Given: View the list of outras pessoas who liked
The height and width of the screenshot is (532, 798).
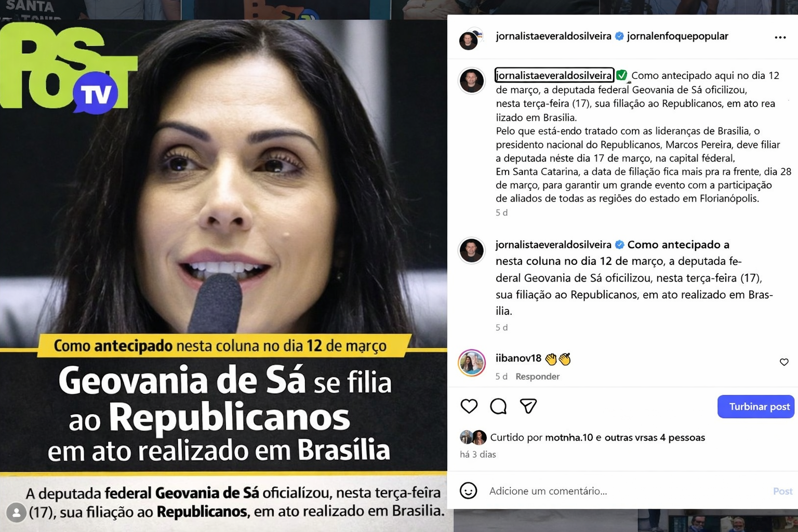Looking at the screenshot, I should (655, 437).
